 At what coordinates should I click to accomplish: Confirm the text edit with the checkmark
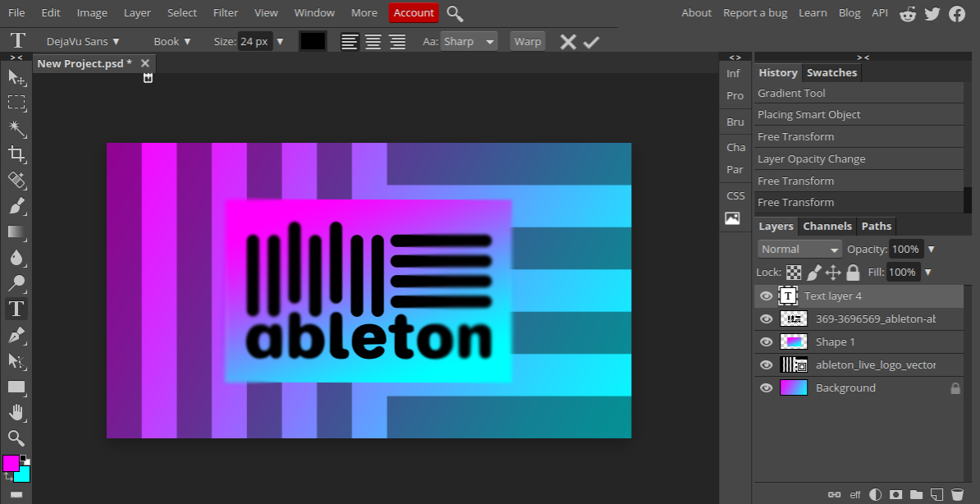coord(591,42)
